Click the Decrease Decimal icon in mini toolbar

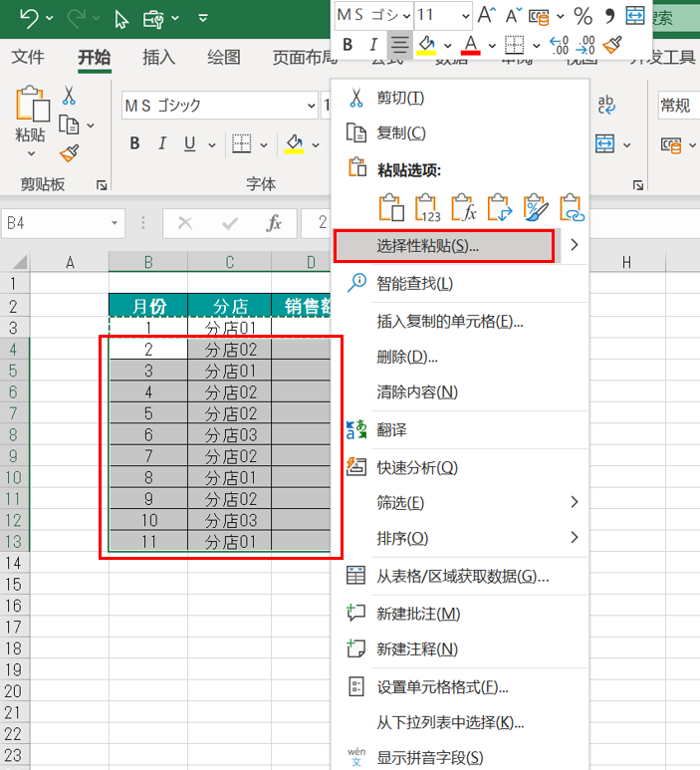(585, 46)
